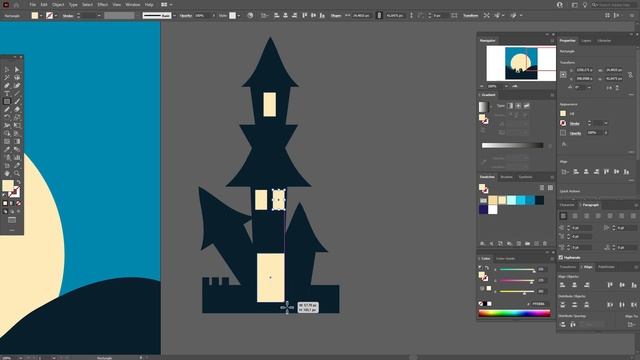
Task: Click Change Screen Mode in toolbox
Action: coord(12,220)
